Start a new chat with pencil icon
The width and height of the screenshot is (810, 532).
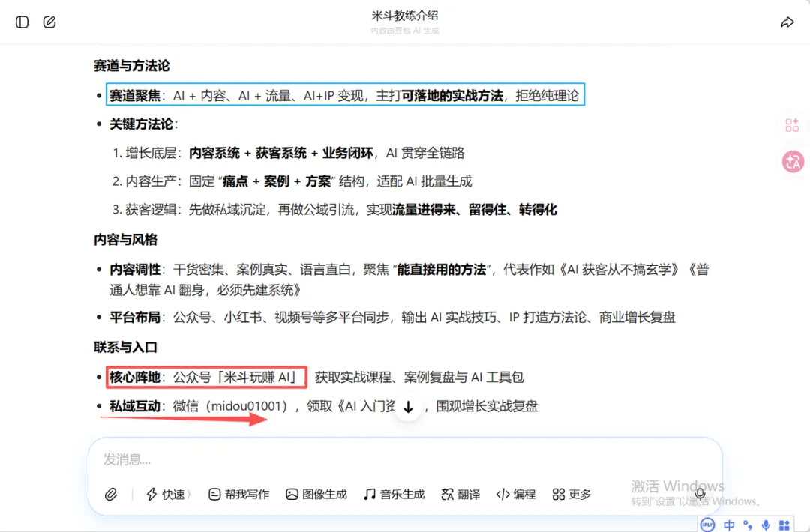49,22
